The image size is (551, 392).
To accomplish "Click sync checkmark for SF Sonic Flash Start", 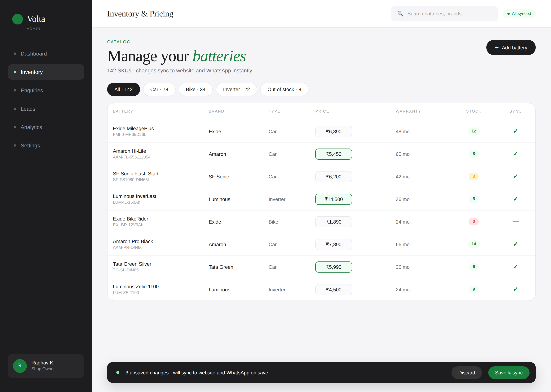I will (x=516, y=176).
